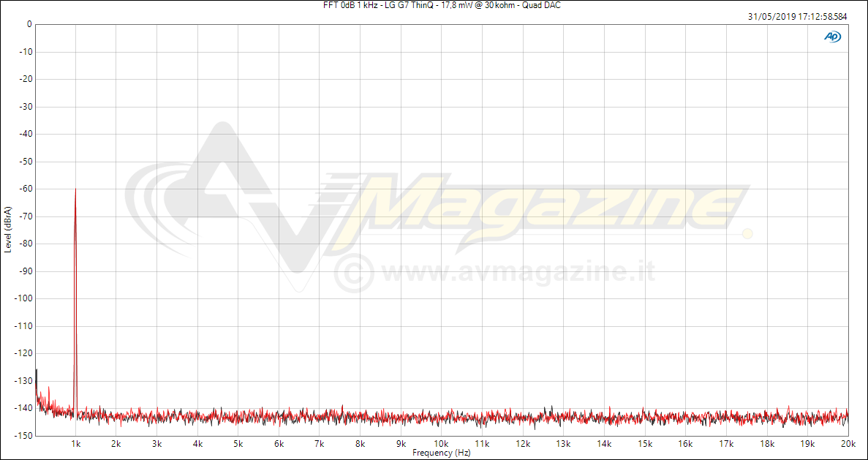
Task: Choose the "-130" level axis label
Action: click(24, 381)
